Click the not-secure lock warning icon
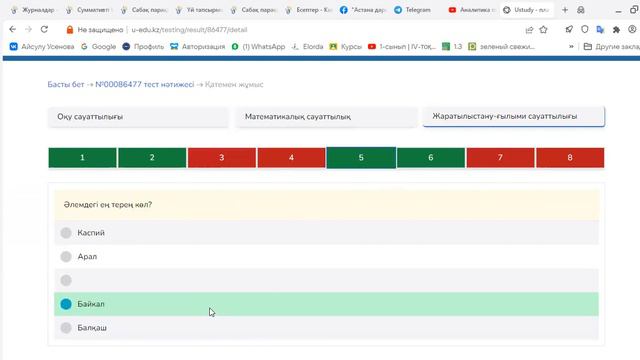 pyautogui.click(x=70, y=30)
